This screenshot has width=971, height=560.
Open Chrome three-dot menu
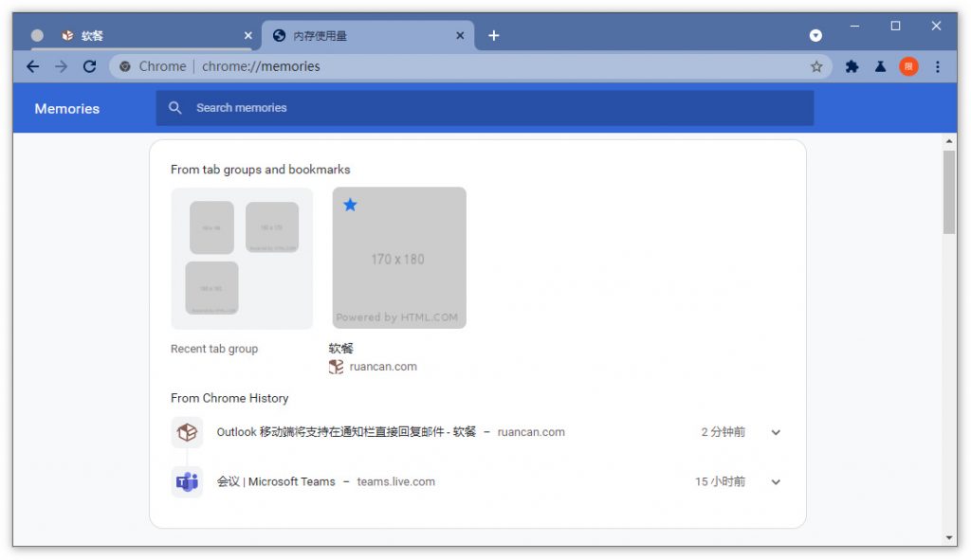938,66
